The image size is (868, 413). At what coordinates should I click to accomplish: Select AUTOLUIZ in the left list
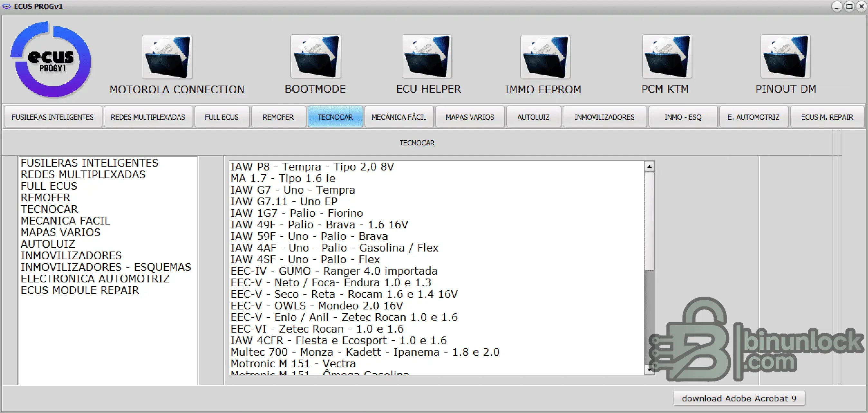pyautogui.click(x=48, y=244)
